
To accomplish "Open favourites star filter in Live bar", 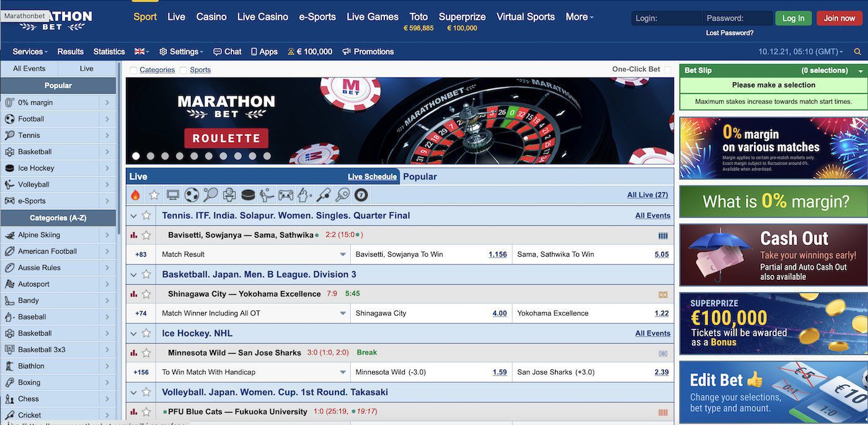I will (x=154, y=195).
